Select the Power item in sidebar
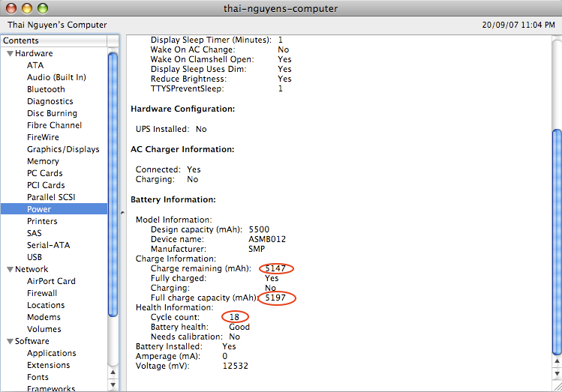This screenshot has height=392, width=562. tap(39, 209)
